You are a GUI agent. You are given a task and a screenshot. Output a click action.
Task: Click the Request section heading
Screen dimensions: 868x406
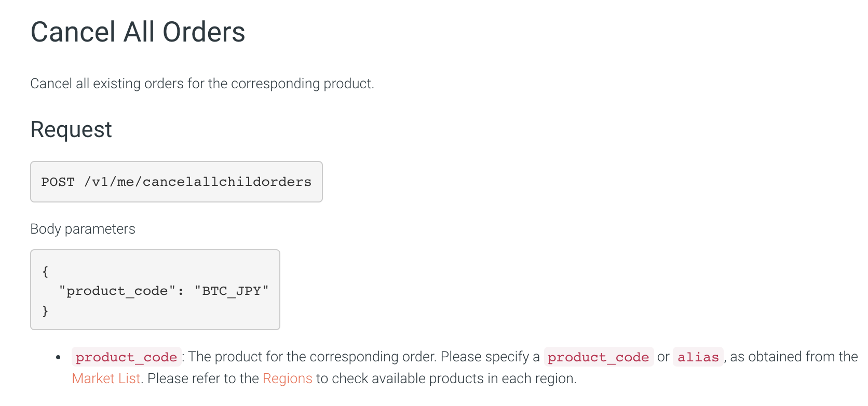pyautogui.click(x=71, y=130)
